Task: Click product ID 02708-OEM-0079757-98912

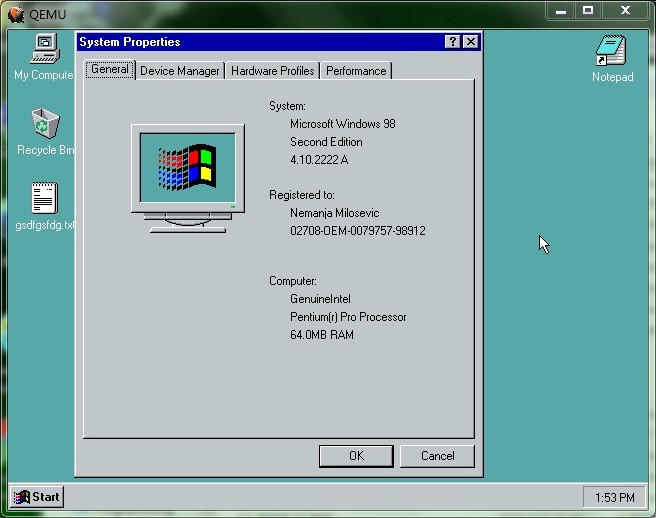Action: [x=358, y=231]
